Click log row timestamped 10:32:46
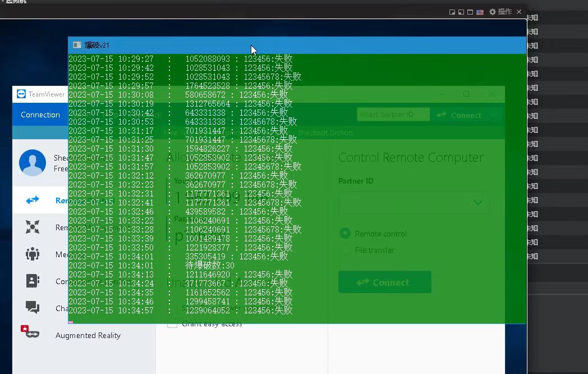The height and width of the screenshot is (374, 588). coord(178,211)
